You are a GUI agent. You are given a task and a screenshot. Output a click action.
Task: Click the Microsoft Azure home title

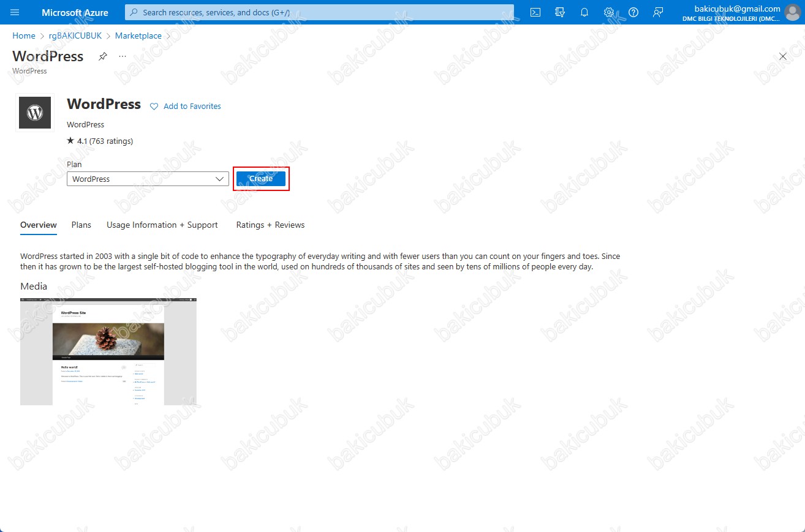[75, 12]
